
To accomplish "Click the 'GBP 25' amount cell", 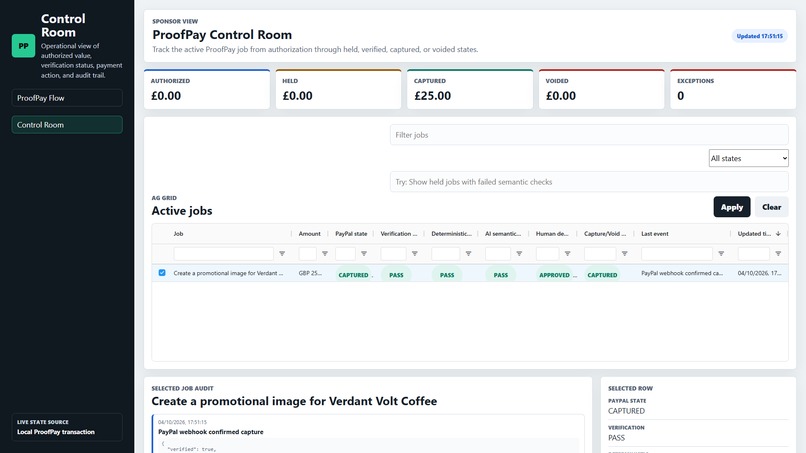I will [x=310, y=273].
